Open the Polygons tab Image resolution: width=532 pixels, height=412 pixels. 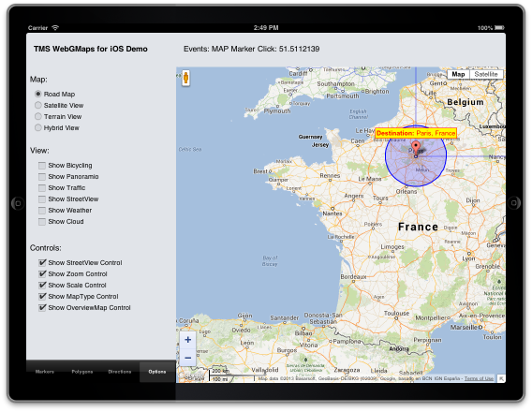click(82, 372)
